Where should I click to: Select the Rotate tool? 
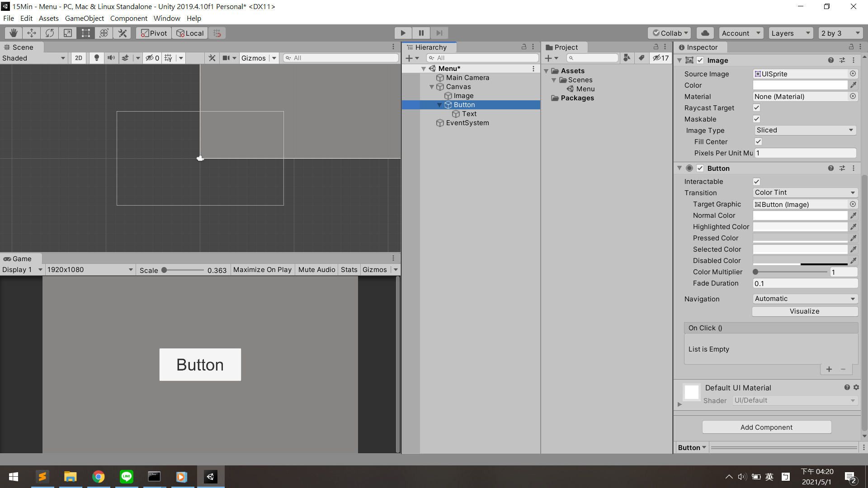click(x=50, y=33)
